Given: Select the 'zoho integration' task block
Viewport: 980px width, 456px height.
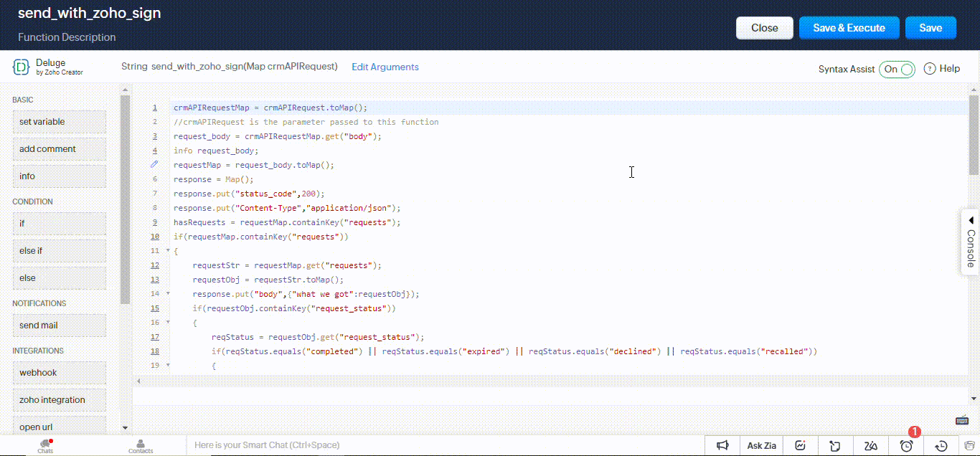Looking at the screenshot, I should 59,400.
